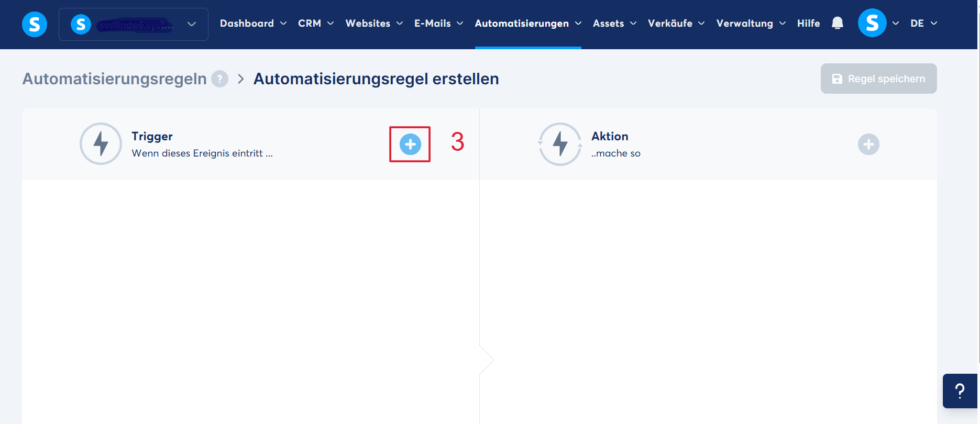Open the notifications bell
980x424 pixels.
coord(838,23)
